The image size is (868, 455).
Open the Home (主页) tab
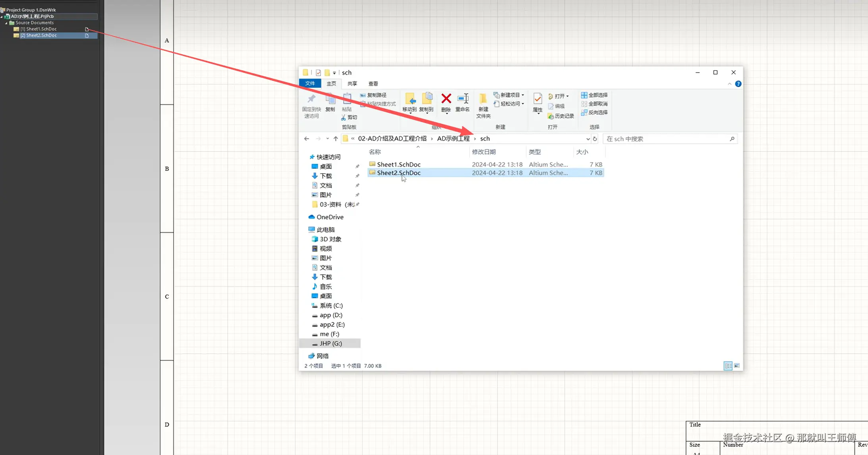331,84
